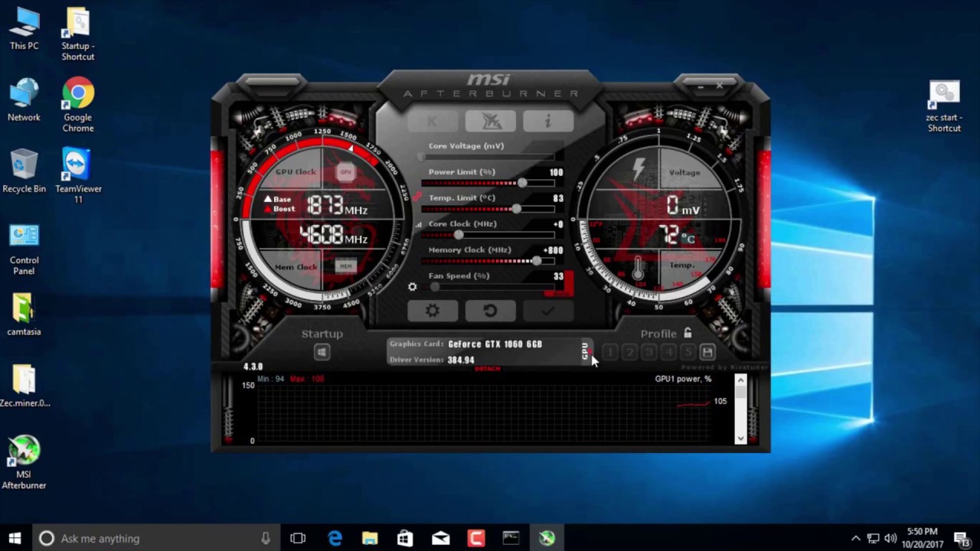
Task: Select the Recycle Bin icon
Action: [x=24, y=171]
